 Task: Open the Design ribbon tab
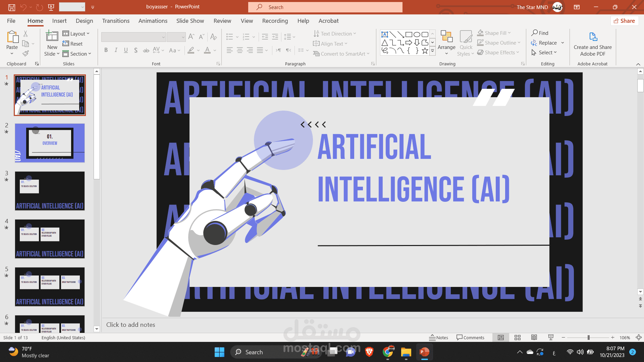click(84, 21)
